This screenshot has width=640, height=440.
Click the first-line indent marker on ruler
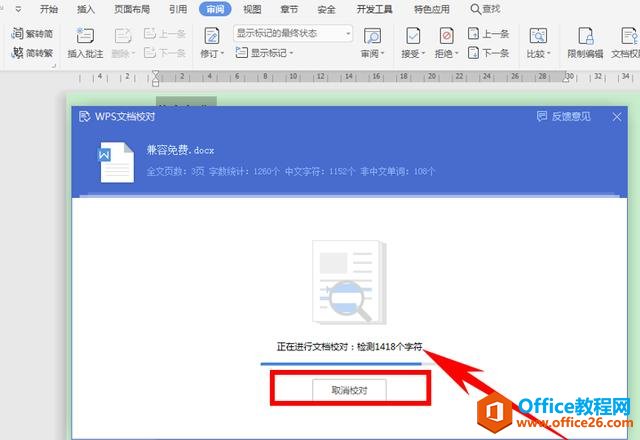156,74
